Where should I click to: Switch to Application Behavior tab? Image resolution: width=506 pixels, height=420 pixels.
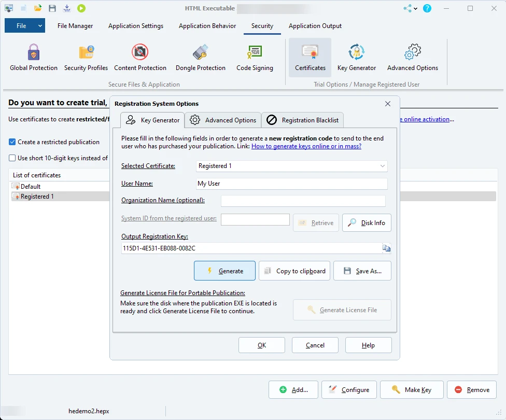coord(207,26)
